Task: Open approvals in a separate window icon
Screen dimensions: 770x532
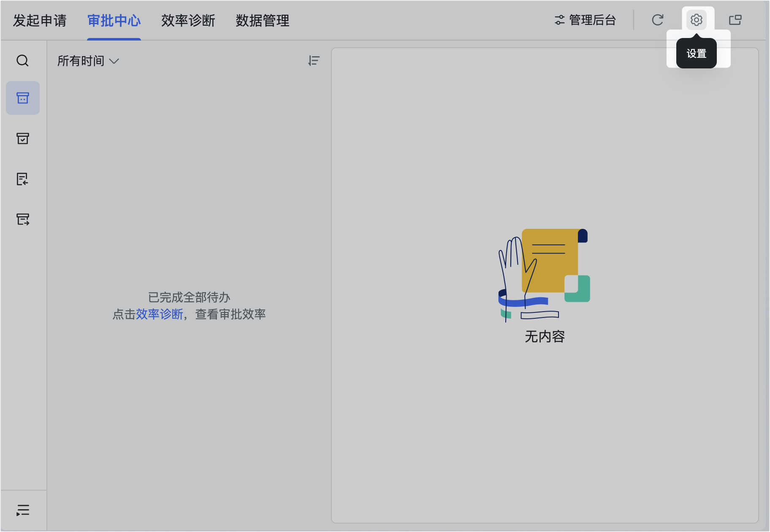Action: pos(735,20)
